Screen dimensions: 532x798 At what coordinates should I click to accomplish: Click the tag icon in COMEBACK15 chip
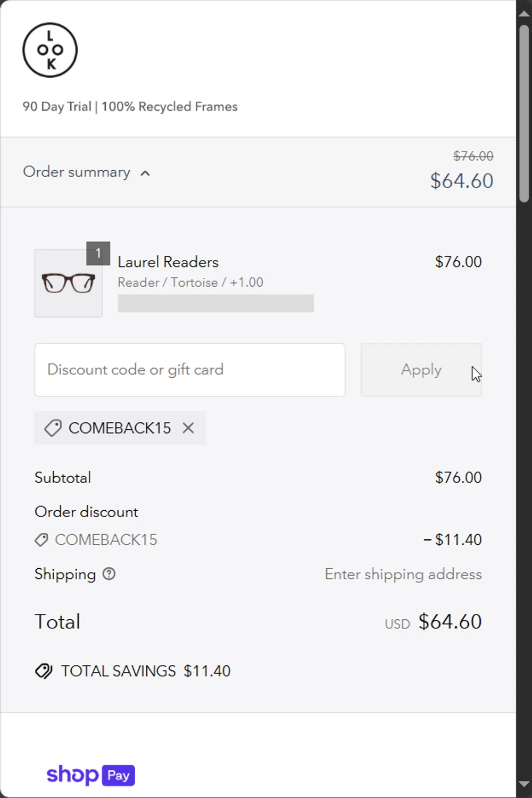point(53,428)
